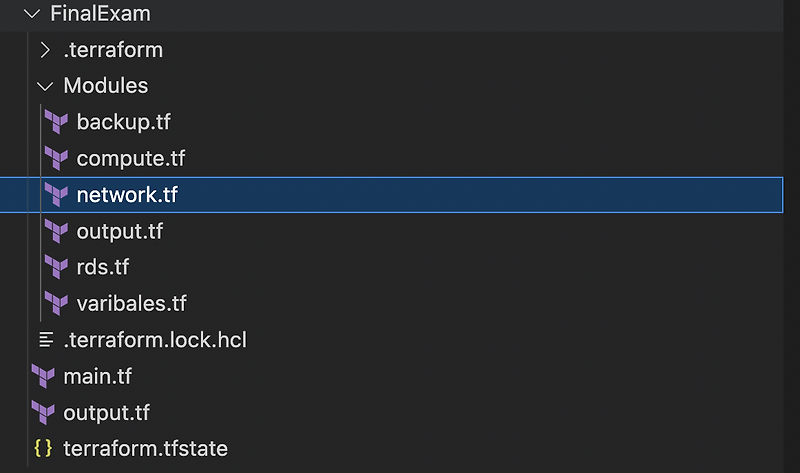800x473 pixels.
Task: Click Terraform icon beside varibales.tf
Action: (x=56, y=303)
